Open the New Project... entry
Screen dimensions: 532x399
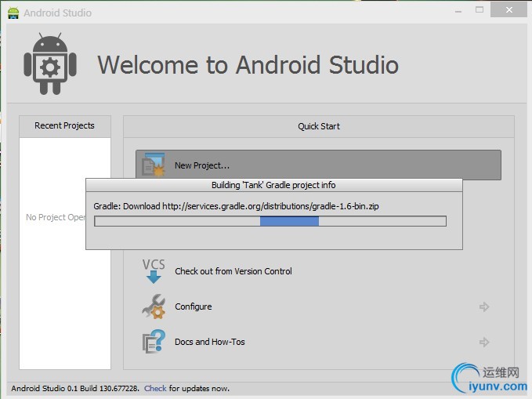point(318,165)
